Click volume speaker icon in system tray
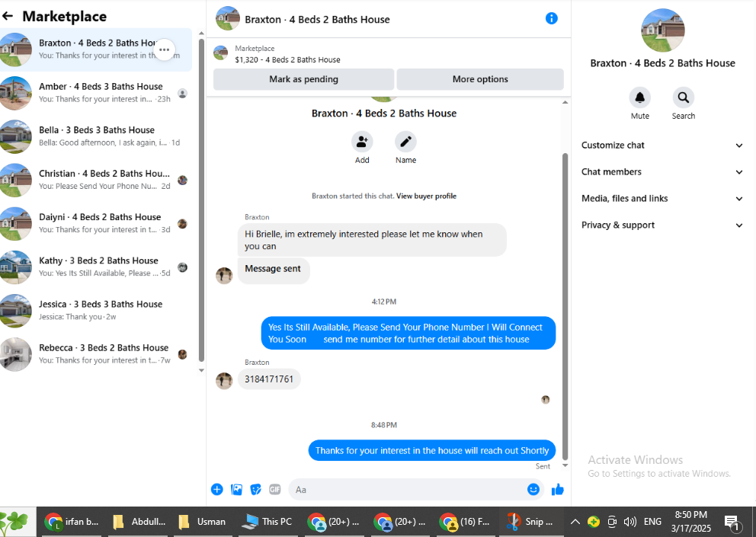This screenshot has height=537, width=756. pyautogui.click(x=629, y=522)
